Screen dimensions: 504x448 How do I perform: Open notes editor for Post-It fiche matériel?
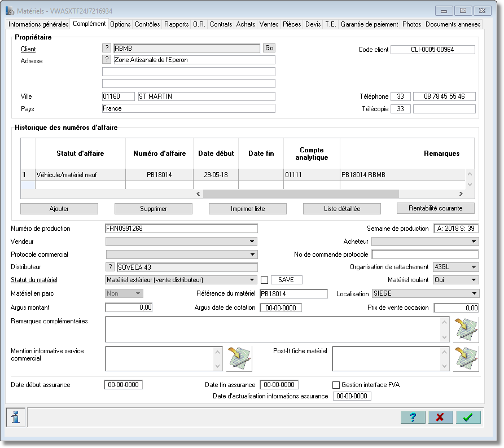coord(466,359)
